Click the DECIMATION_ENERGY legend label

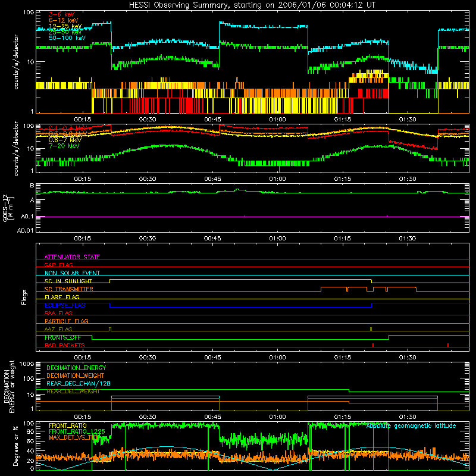(76, 368)
